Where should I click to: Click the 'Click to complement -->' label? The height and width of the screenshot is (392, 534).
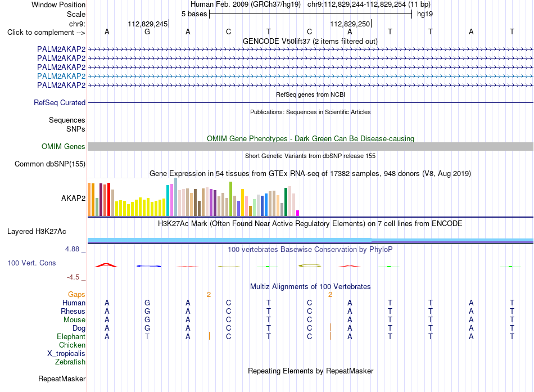(46, 33)
